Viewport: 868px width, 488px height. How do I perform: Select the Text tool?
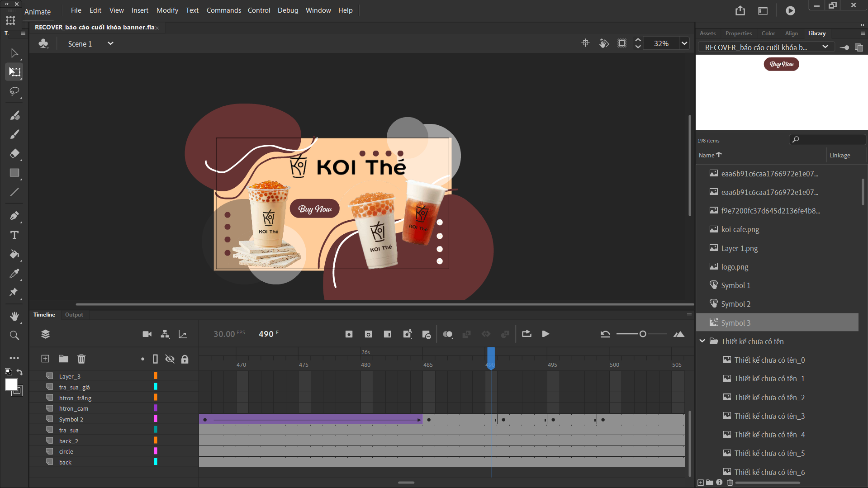click(x=14, y=235)
